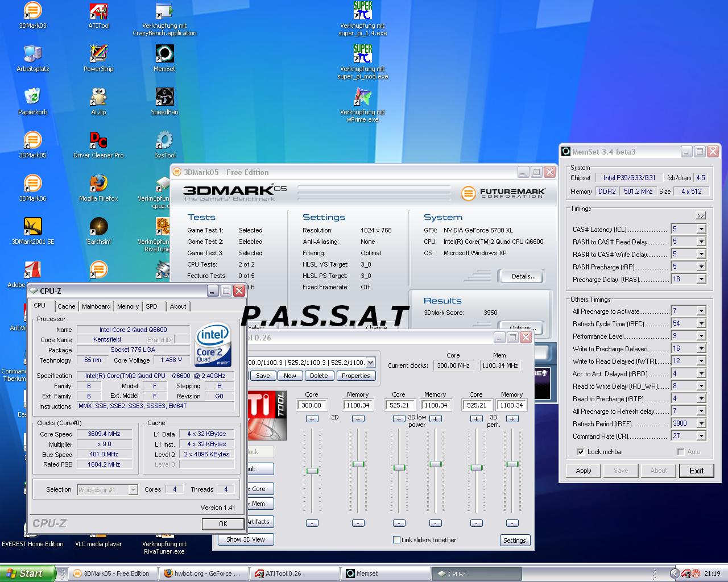Toggle the Lock mchbar checkbox
728x582 pixels.
point(580,452)
